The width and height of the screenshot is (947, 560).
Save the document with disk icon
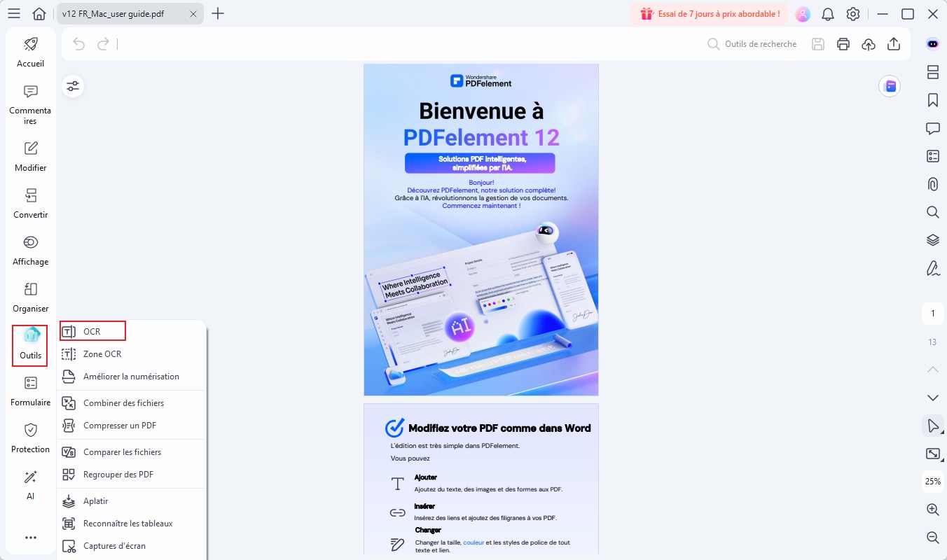coord(817,44)
